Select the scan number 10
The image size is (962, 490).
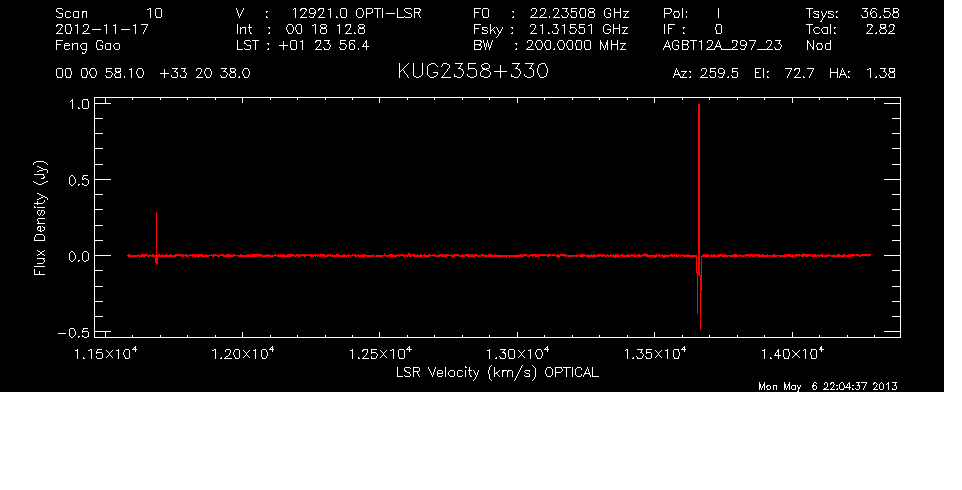[154, 13]
